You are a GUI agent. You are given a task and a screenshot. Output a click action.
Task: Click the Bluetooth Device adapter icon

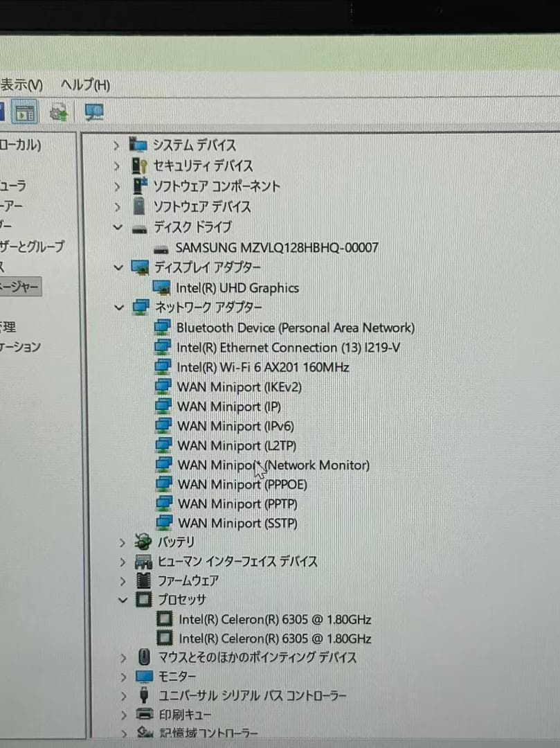click(163, 327)
